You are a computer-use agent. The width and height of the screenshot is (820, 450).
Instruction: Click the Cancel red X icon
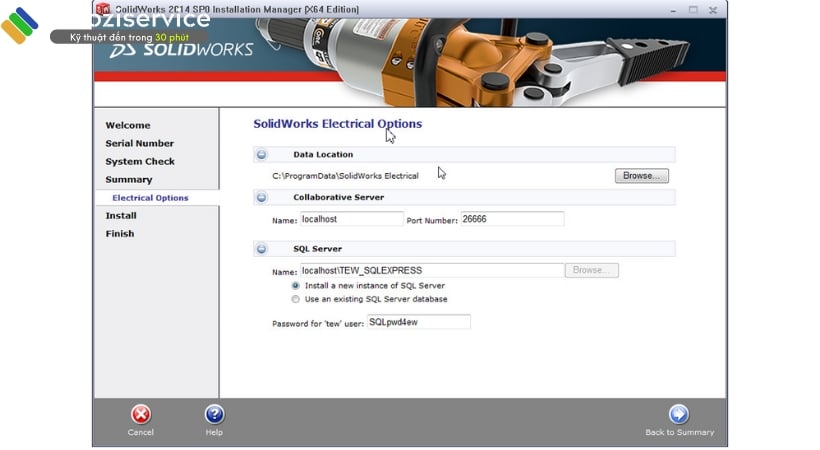coord(141,414)
